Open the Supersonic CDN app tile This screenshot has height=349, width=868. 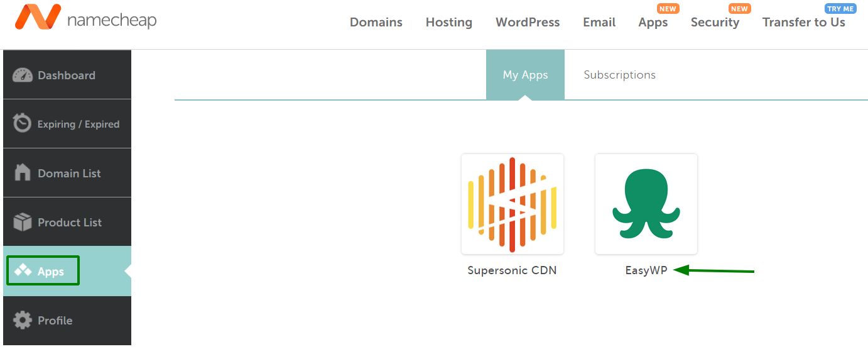click(x=512, y=204)
